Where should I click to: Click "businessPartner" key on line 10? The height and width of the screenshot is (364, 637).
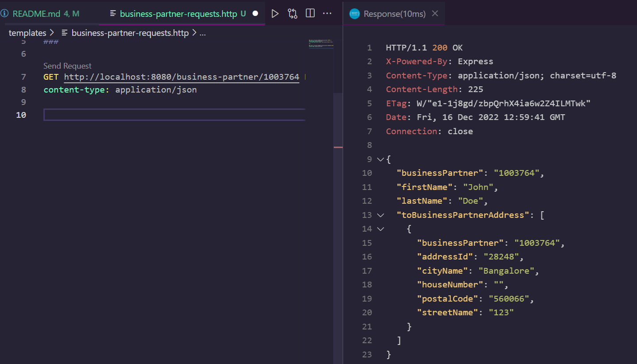440,173
